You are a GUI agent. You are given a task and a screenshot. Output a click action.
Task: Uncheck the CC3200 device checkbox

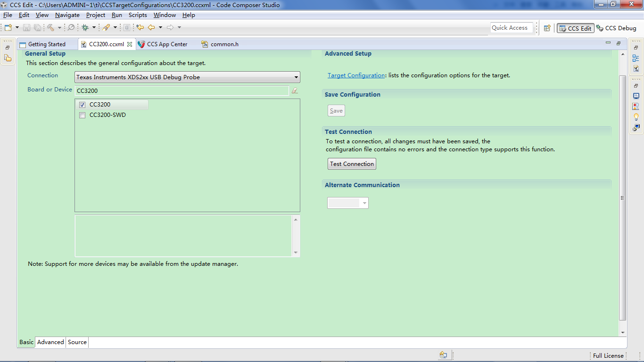click(x=82, y=105)
